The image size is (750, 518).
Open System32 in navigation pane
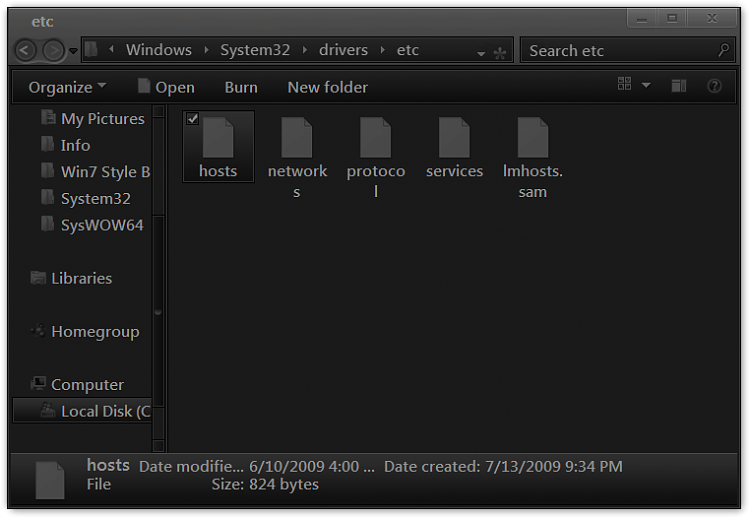86,198
